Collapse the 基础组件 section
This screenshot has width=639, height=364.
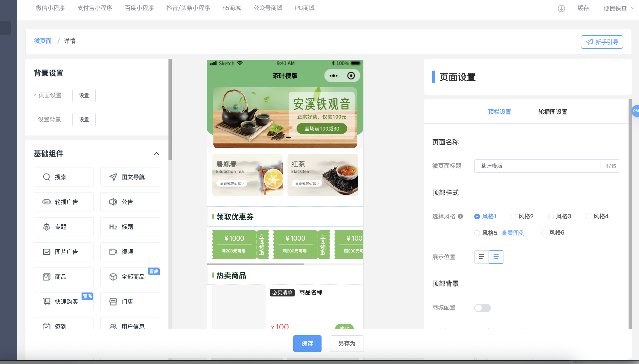pyautogui.click(x=156, y=154)
